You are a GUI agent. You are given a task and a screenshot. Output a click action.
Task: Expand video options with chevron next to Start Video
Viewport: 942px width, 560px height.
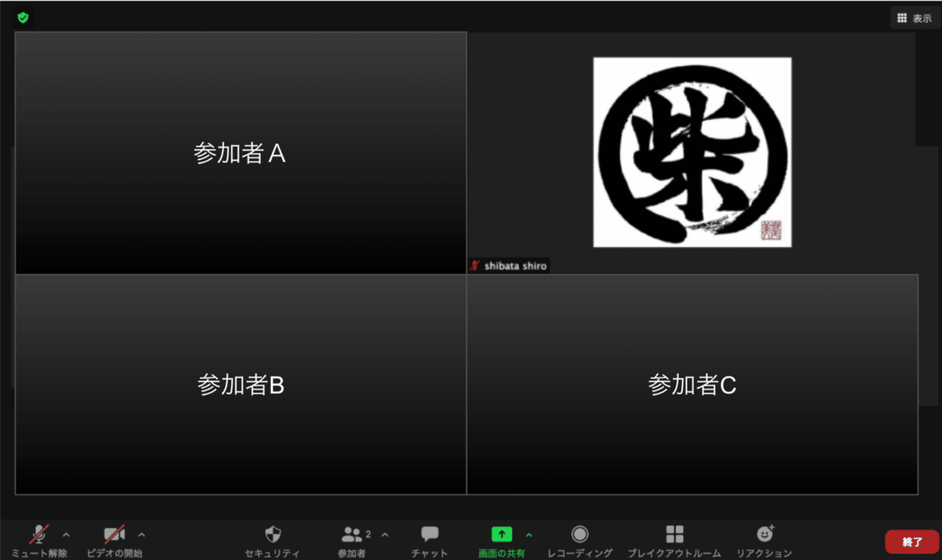141,534
